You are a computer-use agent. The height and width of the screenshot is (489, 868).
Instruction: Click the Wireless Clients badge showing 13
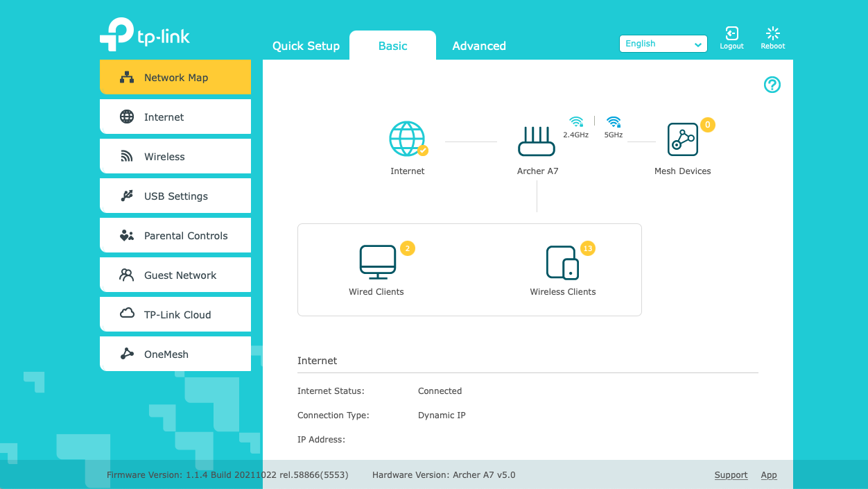(588, 248)
